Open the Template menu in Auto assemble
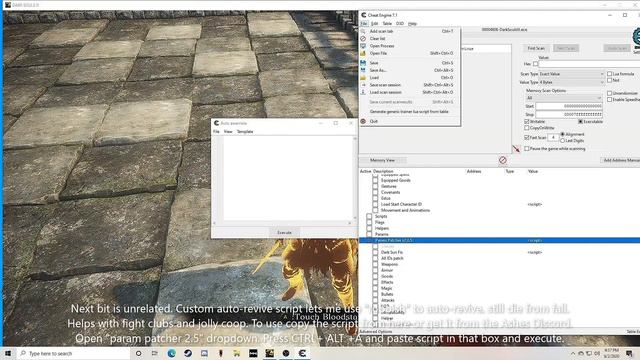 [245, 131]
